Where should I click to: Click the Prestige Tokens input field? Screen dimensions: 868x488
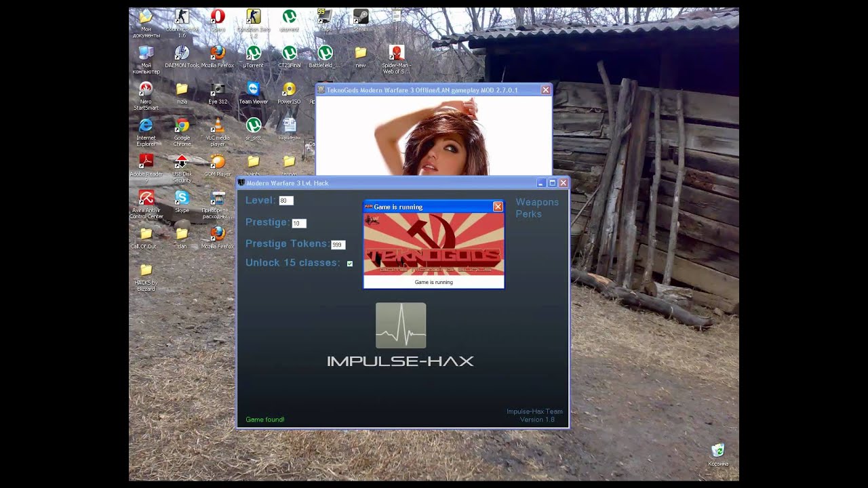point(338,245)
